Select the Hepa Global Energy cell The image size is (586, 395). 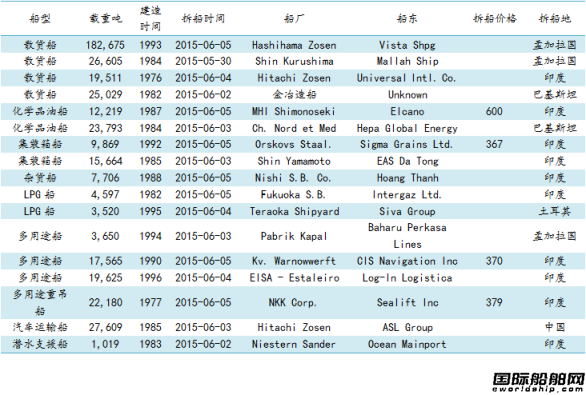click(407, 128)
